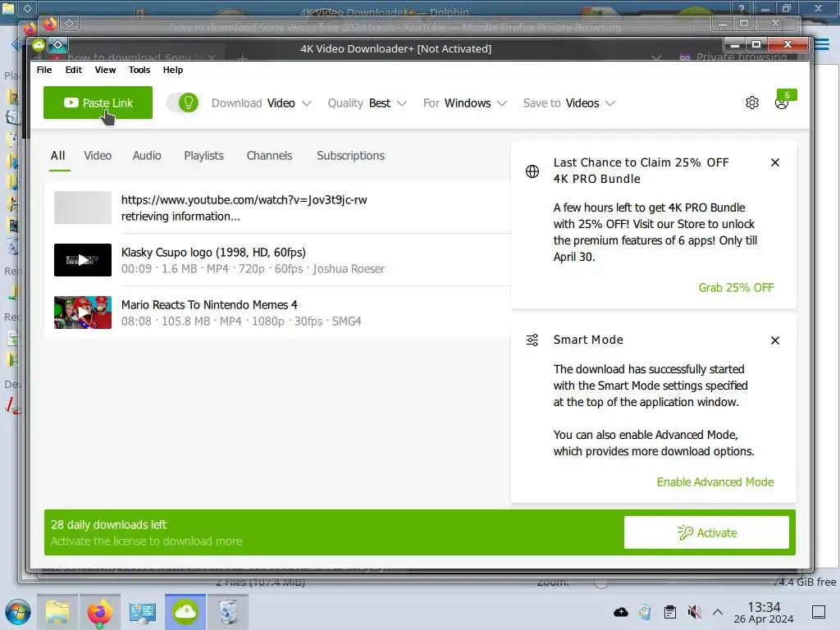Expand hidden tray icons arrow
The height and width of the screenshot is (630, 840).
(718, 612)
